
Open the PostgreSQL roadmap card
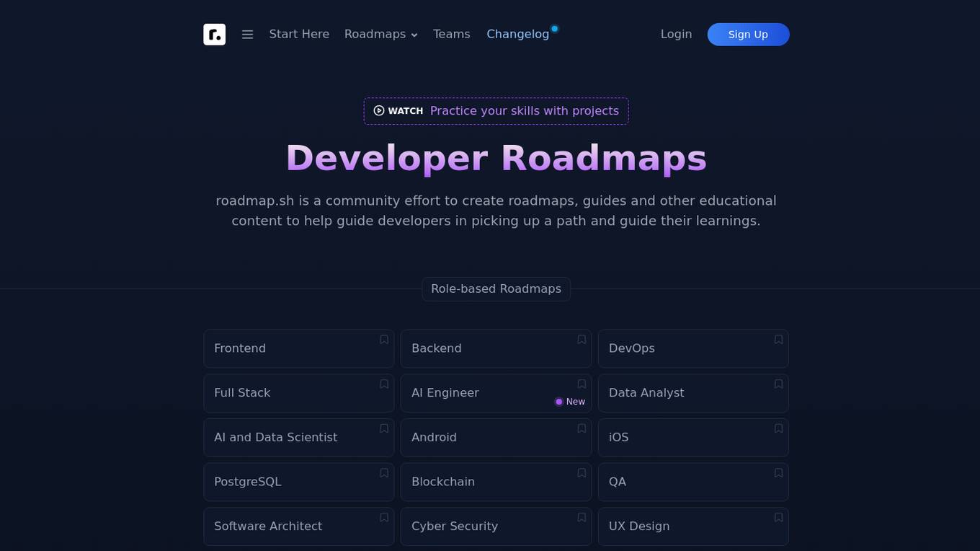click(x=299, y=482)
